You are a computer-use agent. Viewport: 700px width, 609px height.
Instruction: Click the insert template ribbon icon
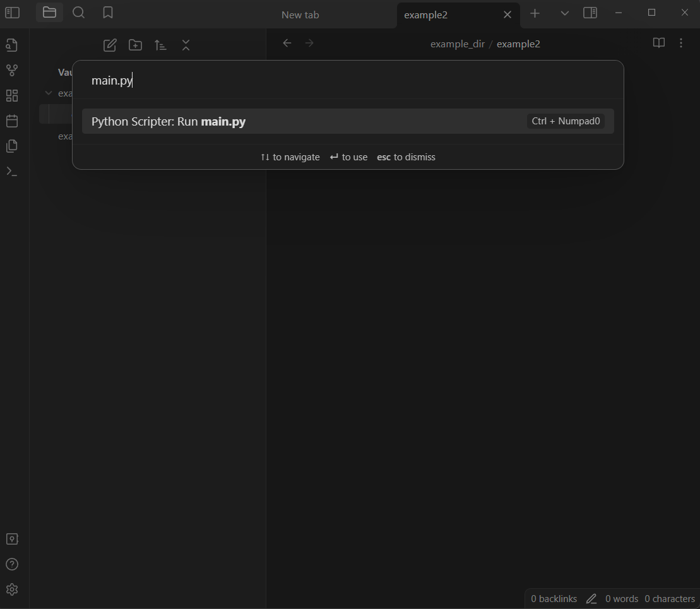pos(11,146)
